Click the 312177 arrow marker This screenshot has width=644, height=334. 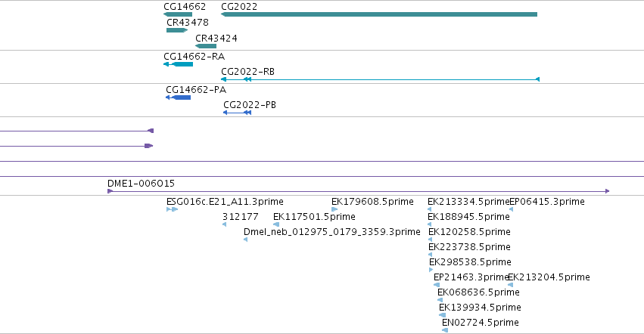point(224,224)
